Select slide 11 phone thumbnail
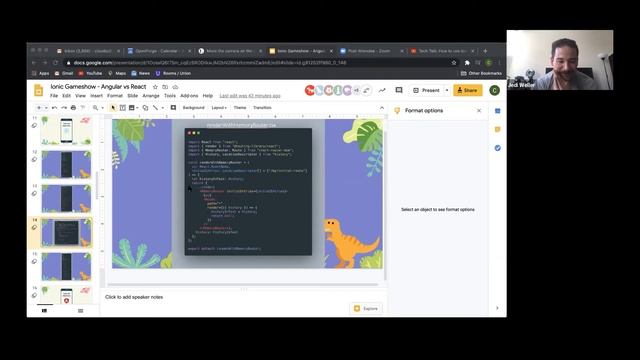The width and height of the screenshot is (640, 360). 66,131
